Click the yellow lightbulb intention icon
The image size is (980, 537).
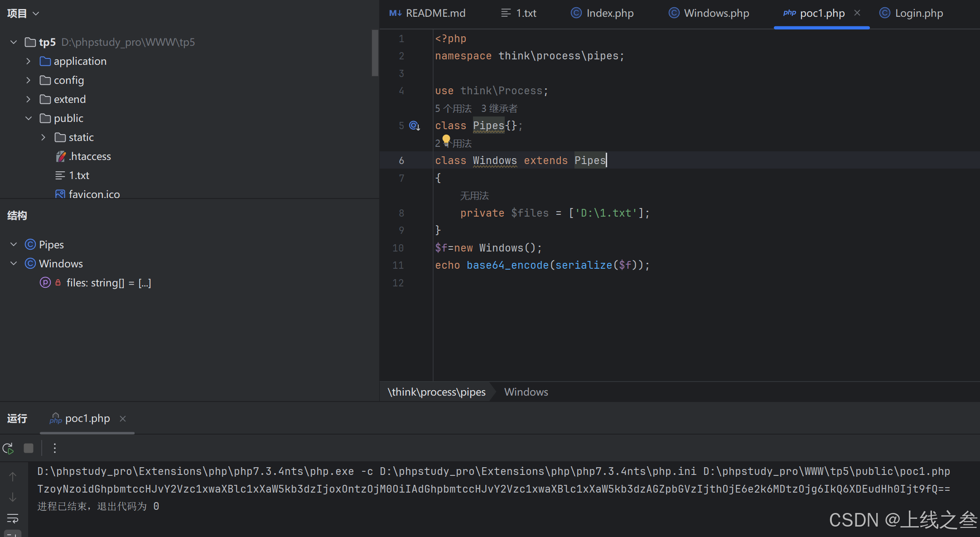click(x=446, y=140)
